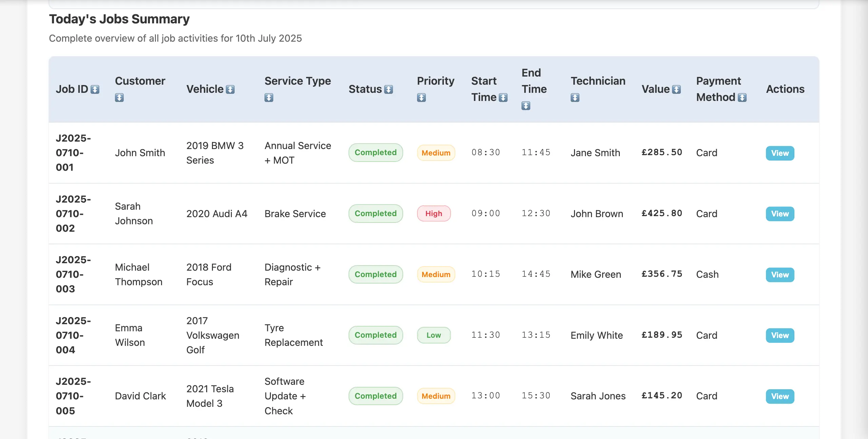Select job ID J2025-0710-004
Screen dimensions: 868x439
pos(73,335)
